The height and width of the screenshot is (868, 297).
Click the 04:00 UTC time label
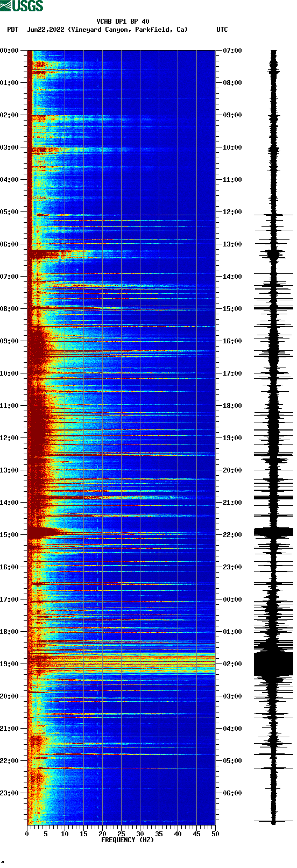pos(232,729)
